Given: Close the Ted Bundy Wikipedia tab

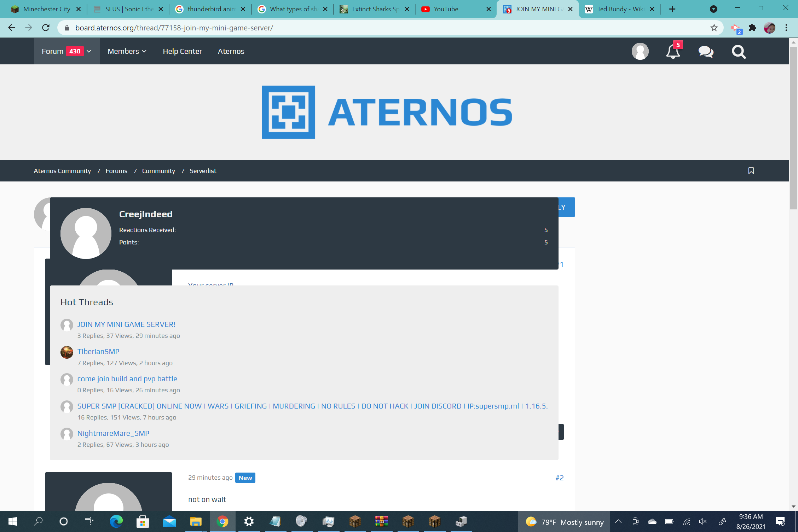Looking at the screenshot, I should (x=652, y=9).
